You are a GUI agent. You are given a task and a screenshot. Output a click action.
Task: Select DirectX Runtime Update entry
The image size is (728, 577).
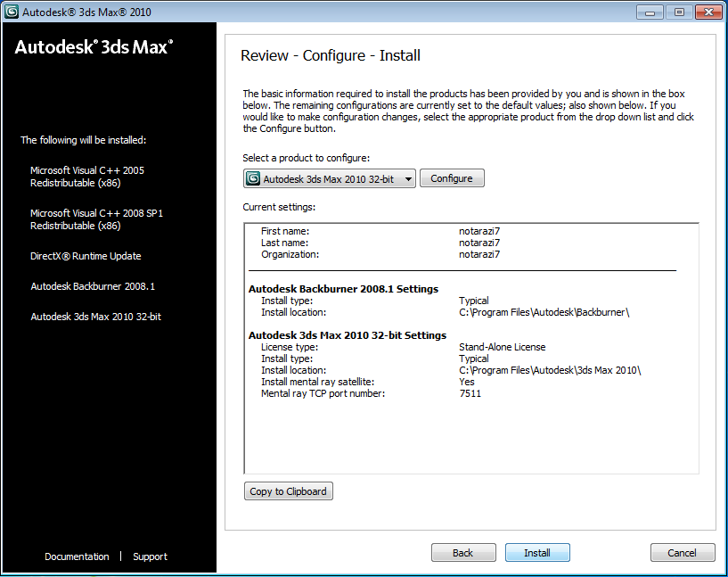click(86, 256)
